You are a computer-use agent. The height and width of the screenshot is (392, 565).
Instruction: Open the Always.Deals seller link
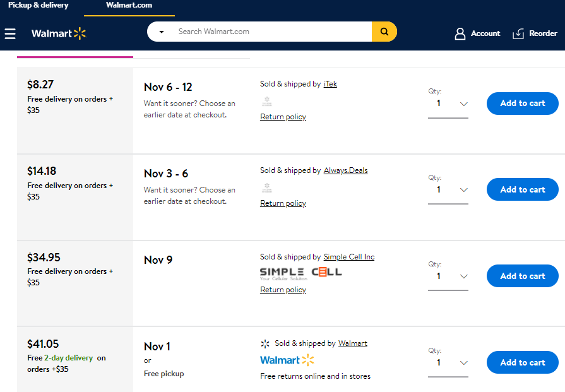[x=345, y=170]
